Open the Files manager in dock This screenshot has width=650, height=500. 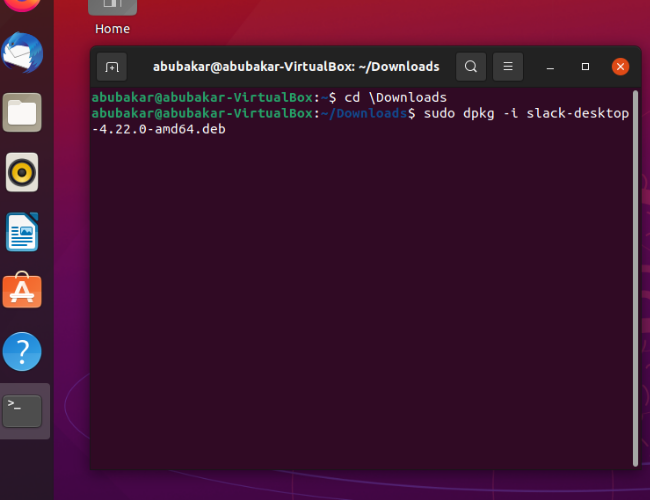[x=23, y=112]
